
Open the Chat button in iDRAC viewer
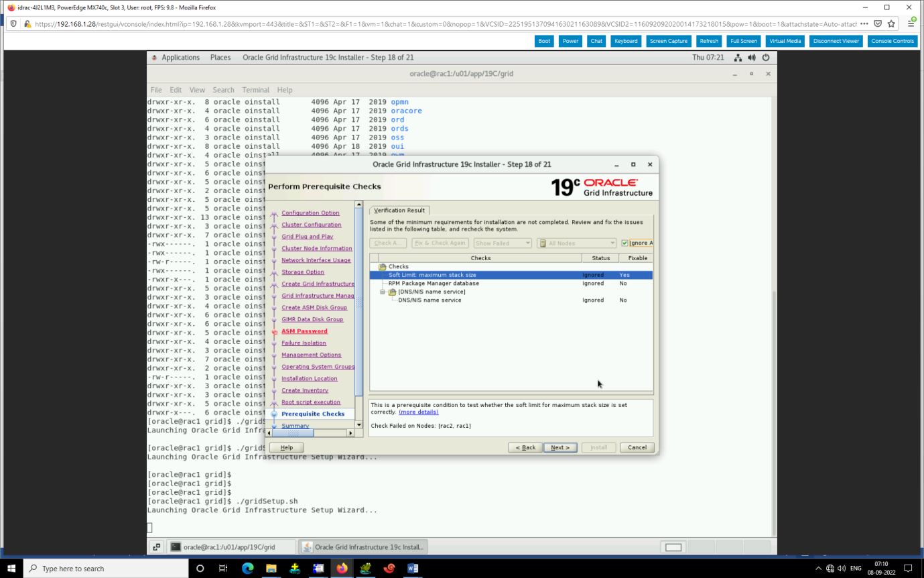tap(596, 41)
